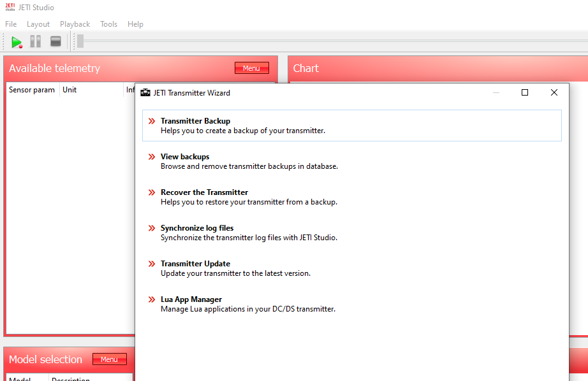
Task: Choose View backups option
Action: pos(352,161)
